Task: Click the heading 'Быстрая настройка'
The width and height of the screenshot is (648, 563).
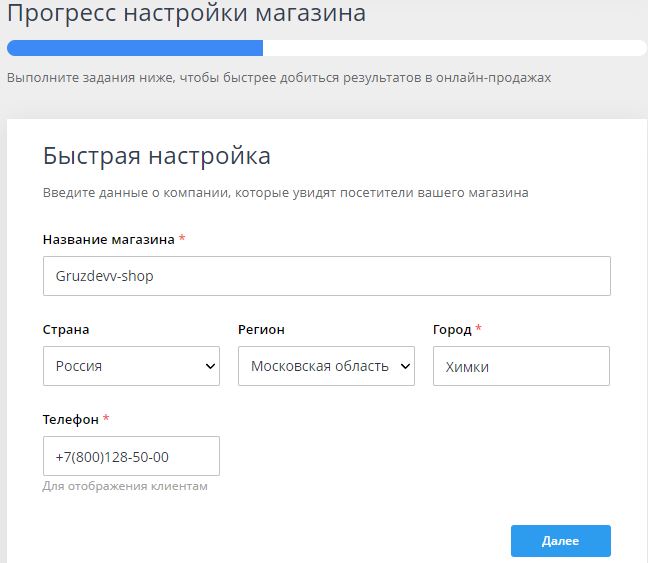Action: click(157, 156)
